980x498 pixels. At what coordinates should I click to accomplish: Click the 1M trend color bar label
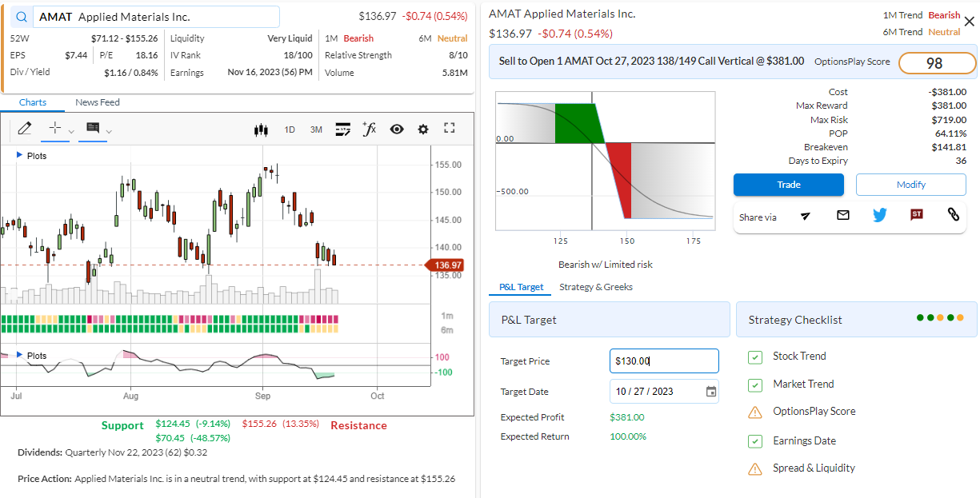[x=446, y=316]
